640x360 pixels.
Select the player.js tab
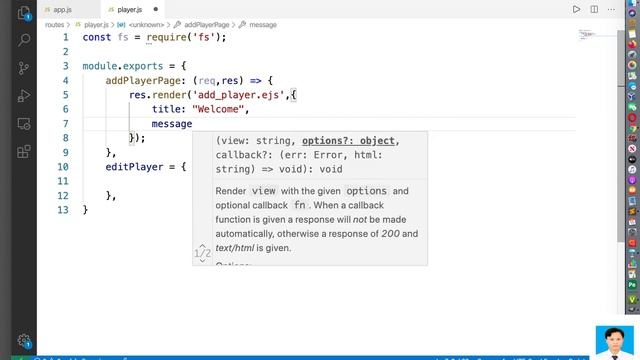click(x=129, y=9)
